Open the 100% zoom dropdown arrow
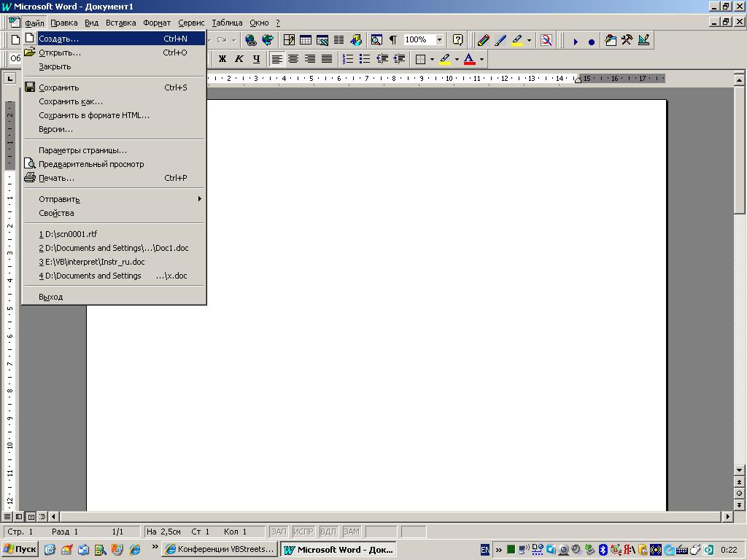747x560 pixels. point(439,40)
